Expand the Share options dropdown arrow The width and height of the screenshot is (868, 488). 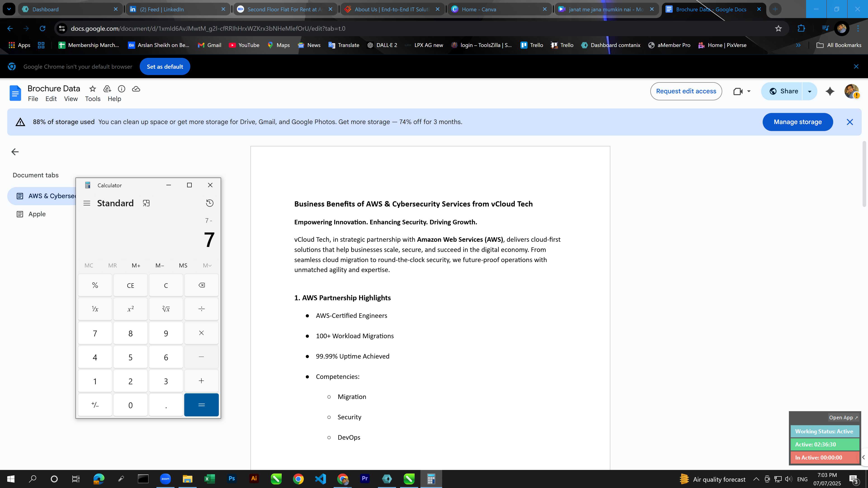click(810, 91)
